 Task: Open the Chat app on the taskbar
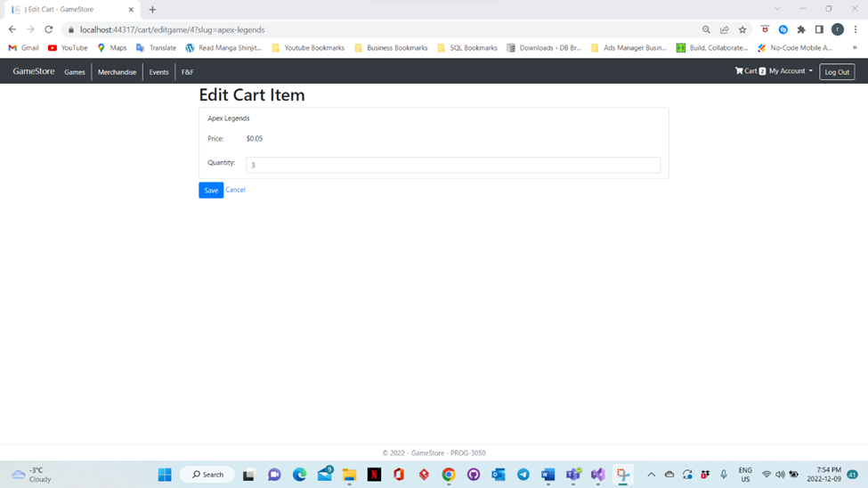[274, 475]
